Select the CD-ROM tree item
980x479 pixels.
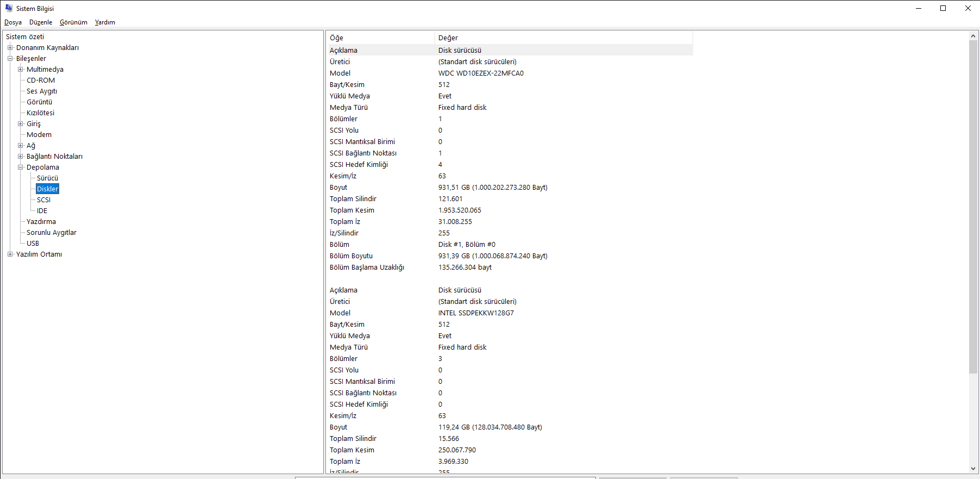(41, 80)
